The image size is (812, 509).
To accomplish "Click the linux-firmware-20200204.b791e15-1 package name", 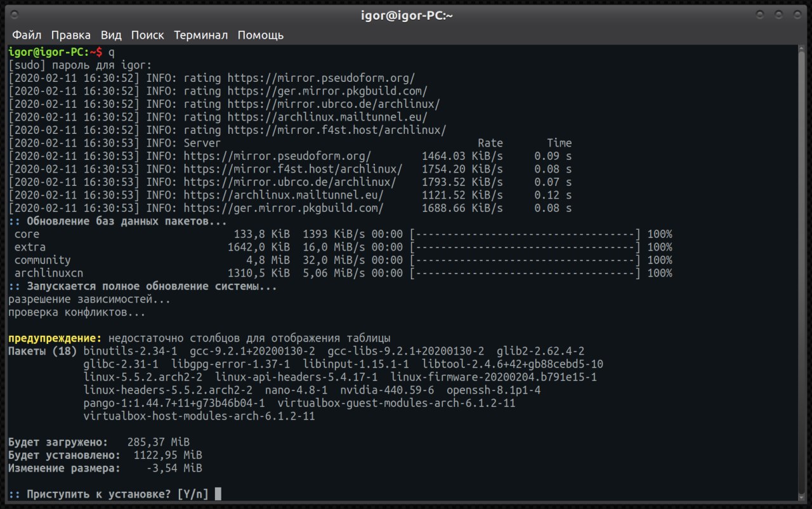I will (494, 378).
